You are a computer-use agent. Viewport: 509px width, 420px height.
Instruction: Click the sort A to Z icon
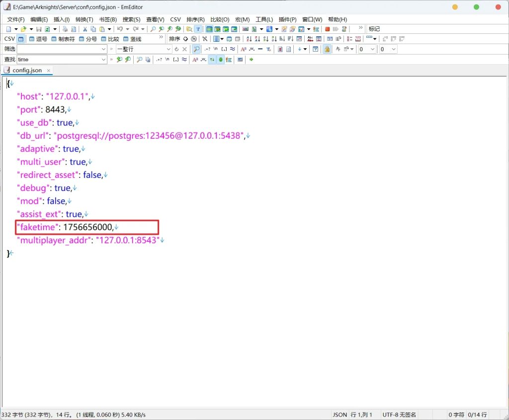click(249, 39)
